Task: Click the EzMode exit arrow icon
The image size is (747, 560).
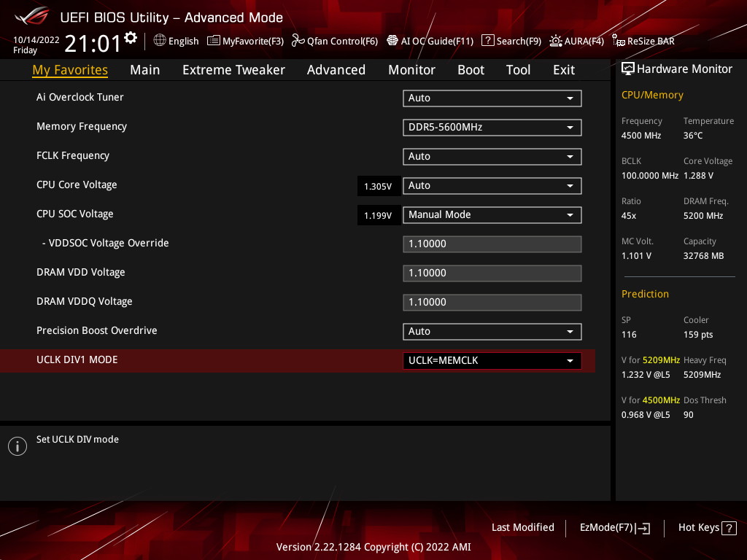Action: click(643, 528)
